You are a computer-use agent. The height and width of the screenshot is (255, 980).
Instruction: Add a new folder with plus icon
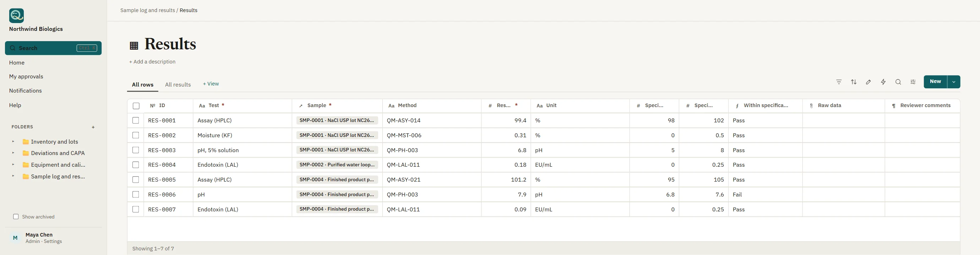93,127
